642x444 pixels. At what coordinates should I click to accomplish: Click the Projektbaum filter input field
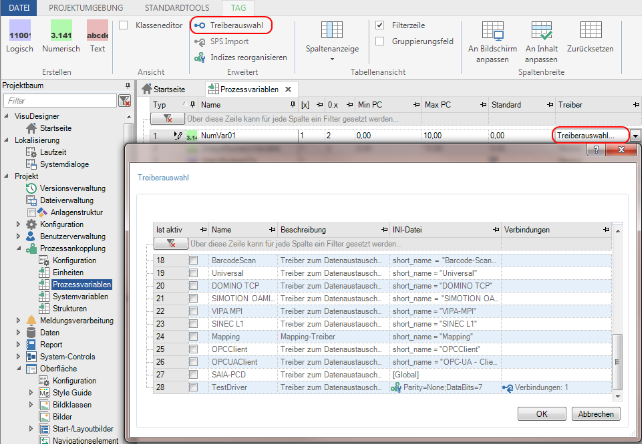[60, 101]
